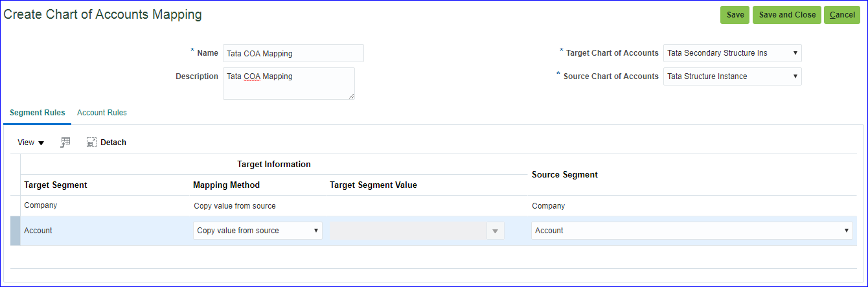This screenshot has height=287, width=868.
Task: Click the Save button
Action: (735, 15)
